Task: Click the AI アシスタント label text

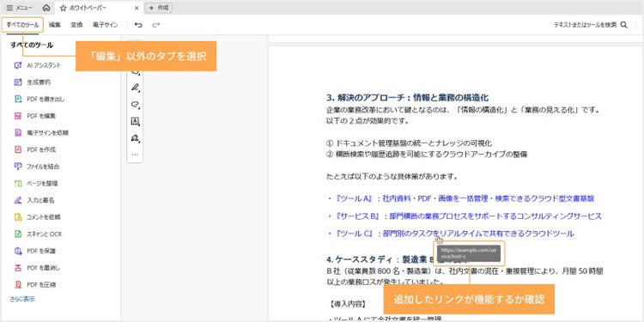Action: (x=44, y=65)
